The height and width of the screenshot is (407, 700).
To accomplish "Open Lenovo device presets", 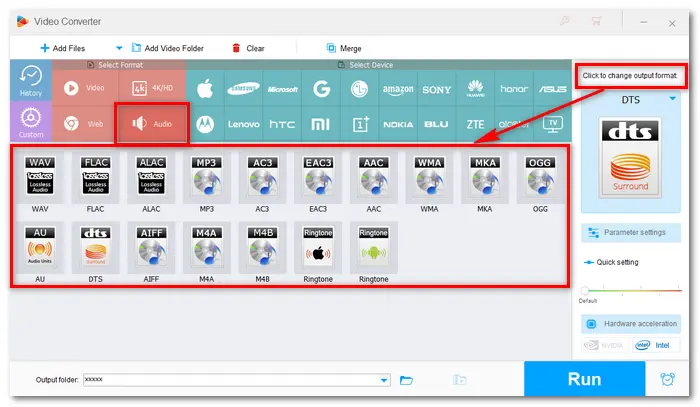I will pyautogui.click(x=243, y=124).
